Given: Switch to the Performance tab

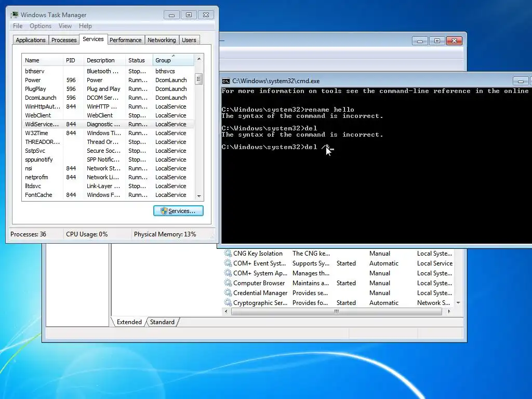Looking at the screenshot, I should pyautogui.click(x=126, y=40).
